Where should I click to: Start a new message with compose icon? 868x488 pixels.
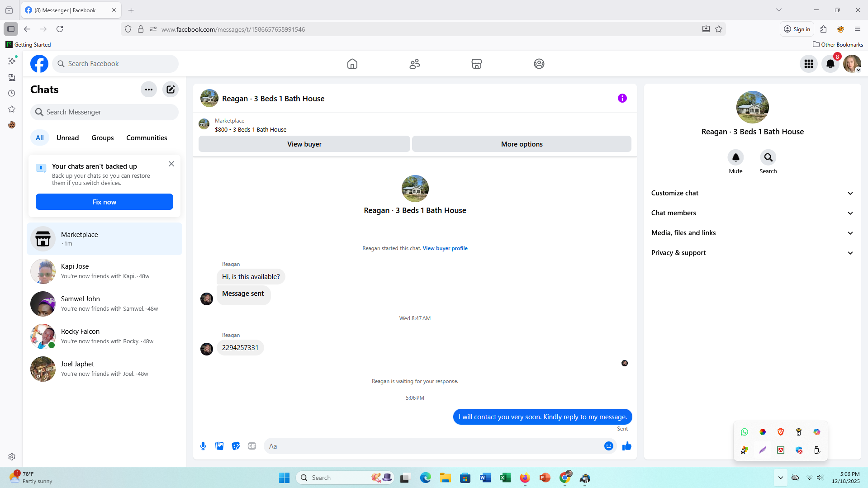[x=171, y=90]
